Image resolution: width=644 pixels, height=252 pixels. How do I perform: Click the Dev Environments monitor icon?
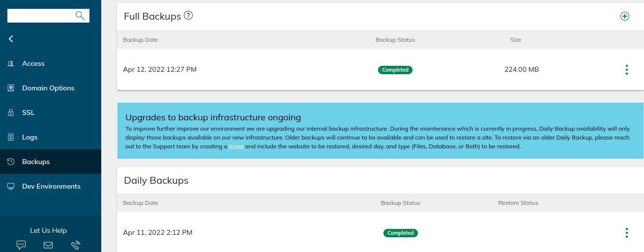point(11,186)
